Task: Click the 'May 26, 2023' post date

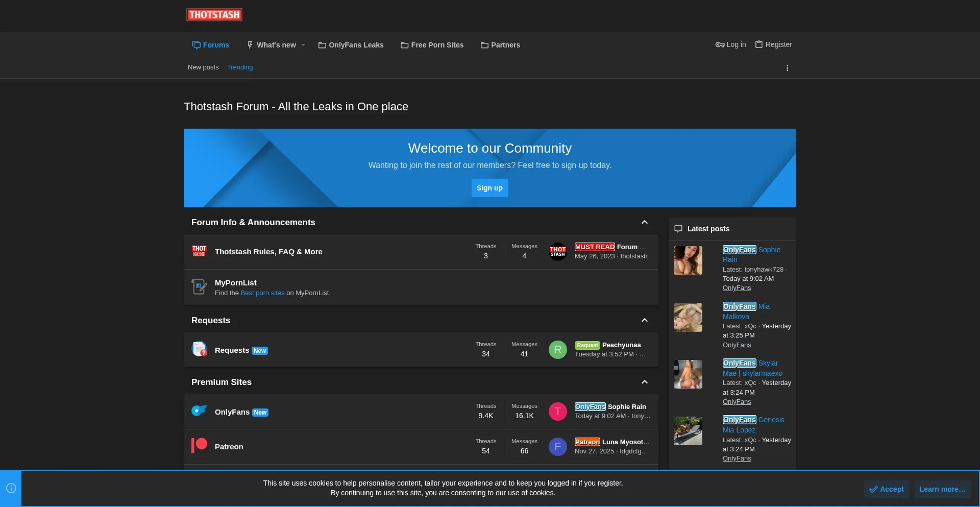Action: (595, 256)
